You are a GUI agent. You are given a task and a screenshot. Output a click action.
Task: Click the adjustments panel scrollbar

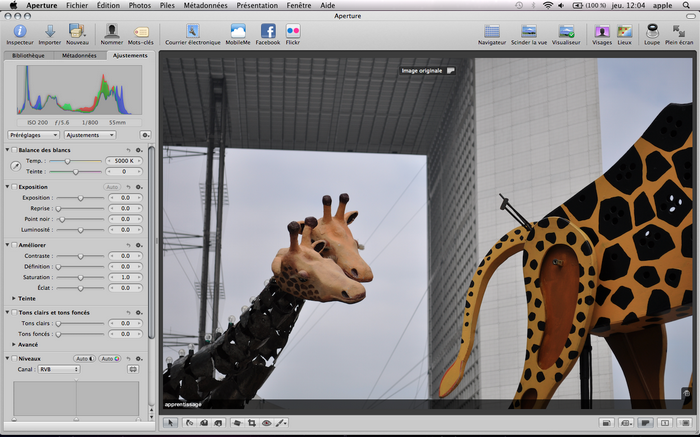151,242
